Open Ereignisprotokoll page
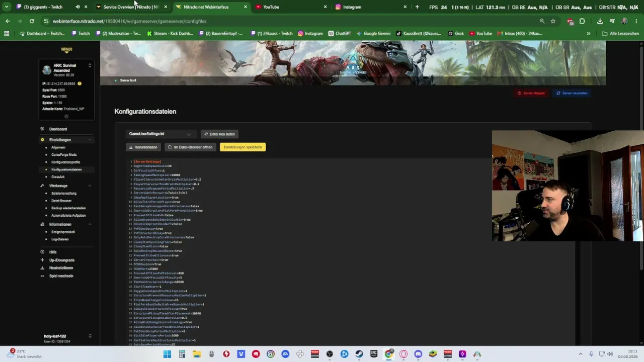This screenshot has width=644, height=362. [x=63, y=232]
